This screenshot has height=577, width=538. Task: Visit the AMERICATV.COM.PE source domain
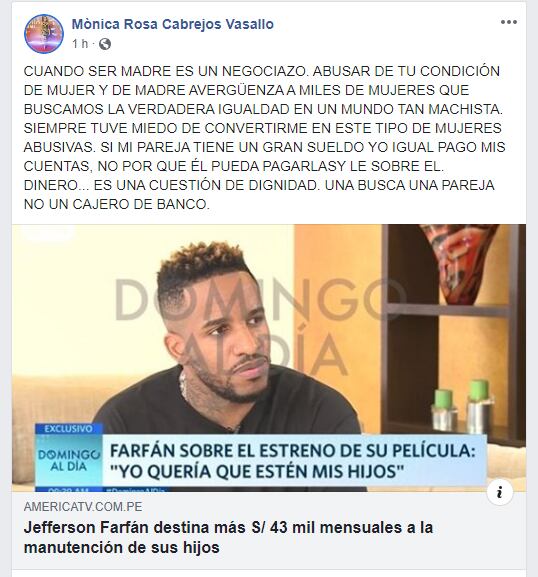[x=83, y=507]
